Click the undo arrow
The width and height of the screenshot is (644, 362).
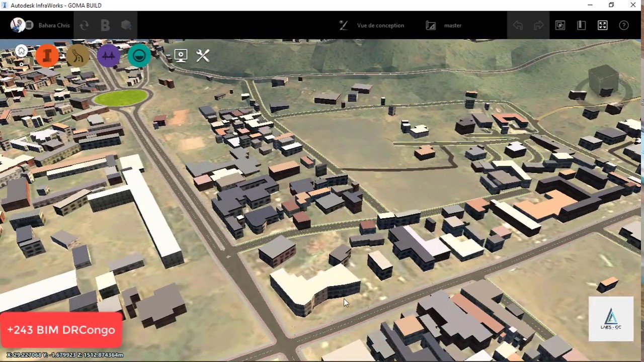[x=518, y=25]
